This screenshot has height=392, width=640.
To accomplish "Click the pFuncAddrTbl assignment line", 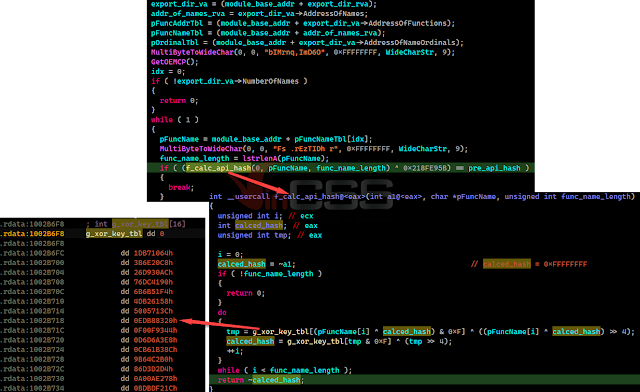I will [x=302, y=23].
